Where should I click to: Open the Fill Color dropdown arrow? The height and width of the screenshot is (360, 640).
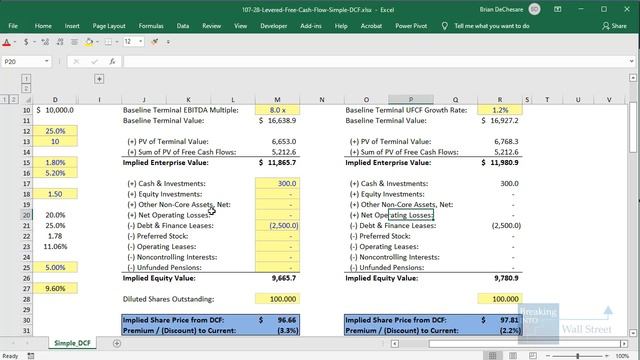(97, 42)
